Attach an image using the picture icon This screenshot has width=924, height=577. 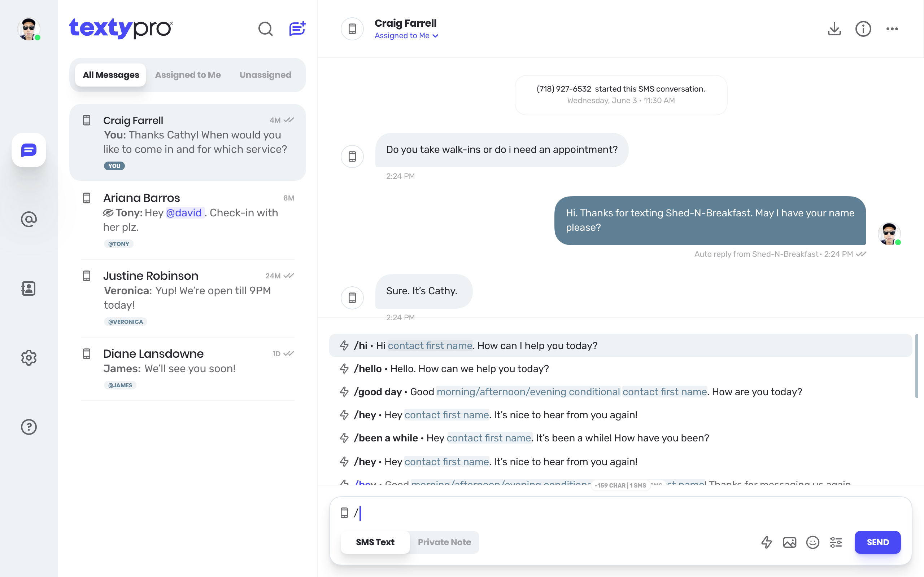(789, 542)
